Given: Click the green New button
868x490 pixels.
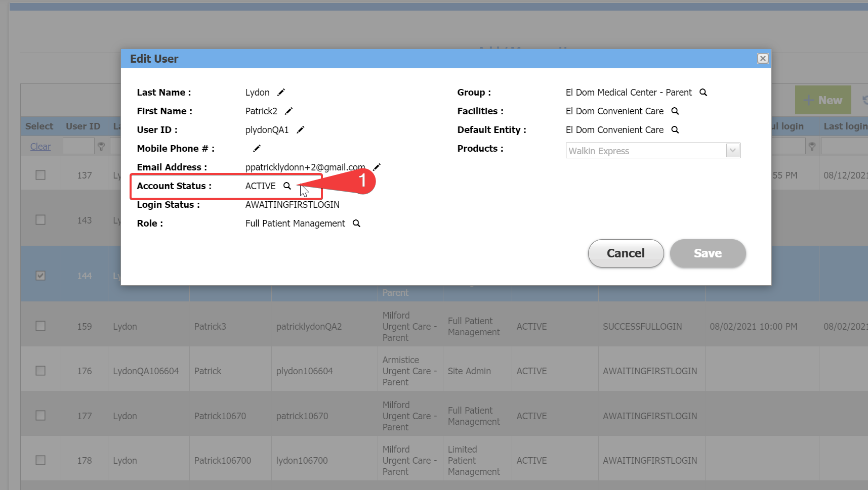Looking at the screenshot, I should pyautogui.click(x=822, y=100).
